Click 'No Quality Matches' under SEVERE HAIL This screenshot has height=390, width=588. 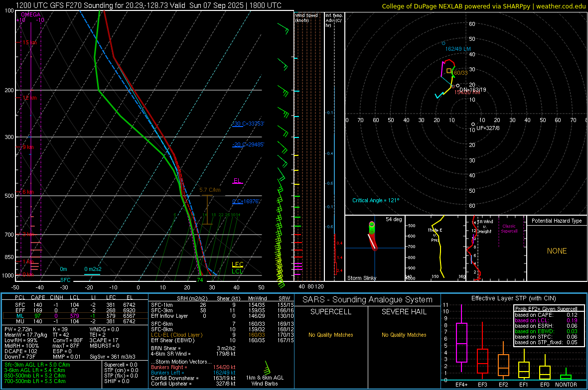pos(404,335)
